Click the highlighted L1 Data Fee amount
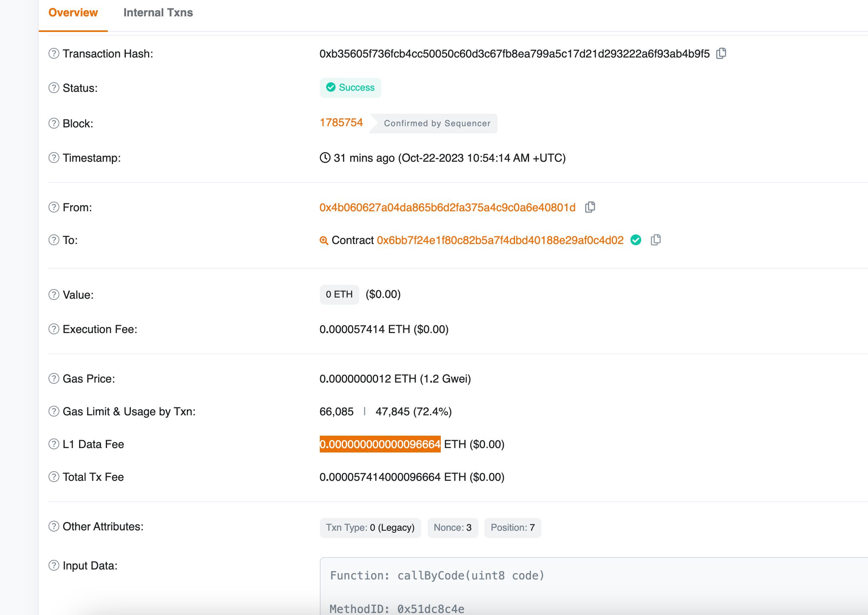Image resolution: width=868 pixels, height=615 pixels. (x=380, y=444)
